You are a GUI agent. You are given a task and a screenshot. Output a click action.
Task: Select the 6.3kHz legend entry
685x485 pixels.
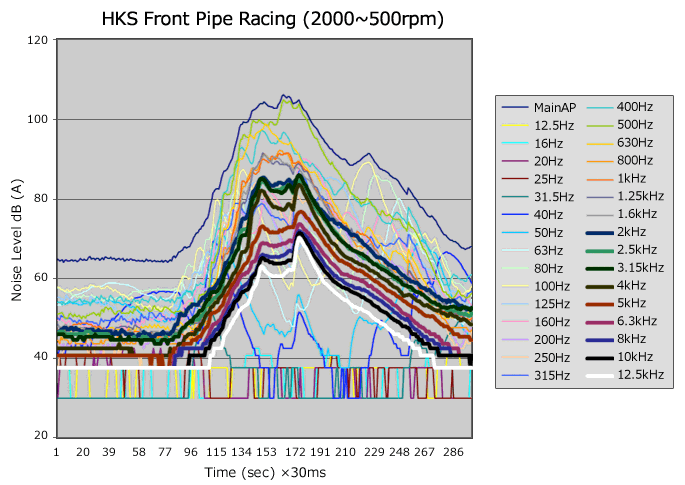pyautogui.click(x=621, y=321)
